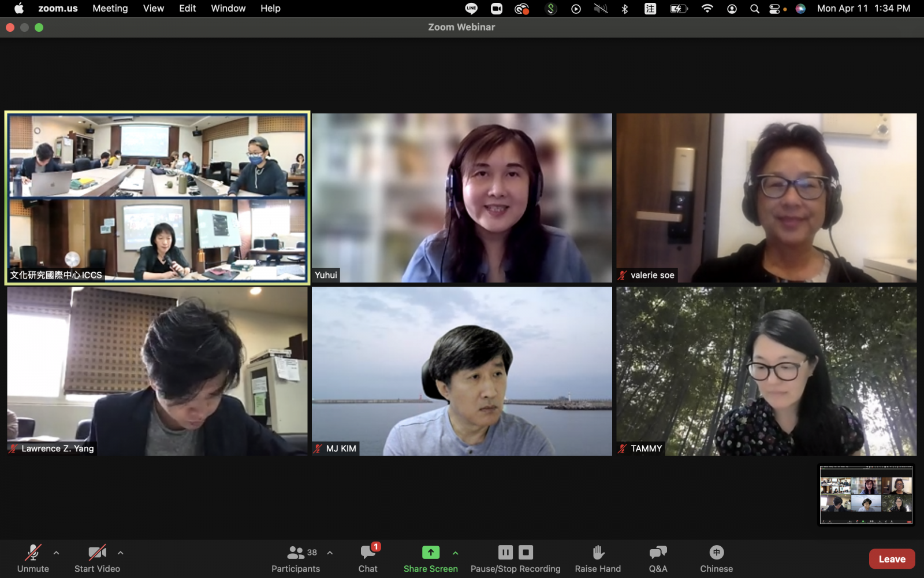Click the green Share Screen icon
Viewport: 924px width, 578px height.
pyautogui.click(x=431, y=553)
